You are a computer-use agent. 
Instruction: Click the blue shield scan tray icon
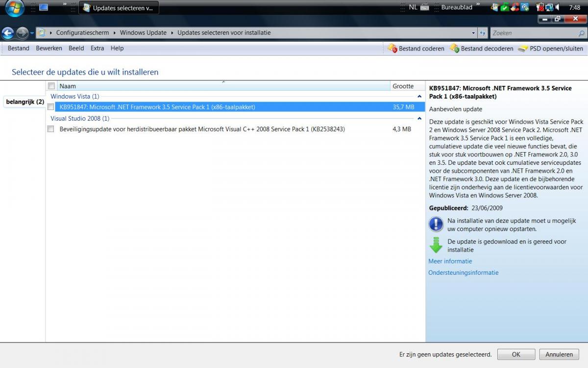click(x=525, y=7)
